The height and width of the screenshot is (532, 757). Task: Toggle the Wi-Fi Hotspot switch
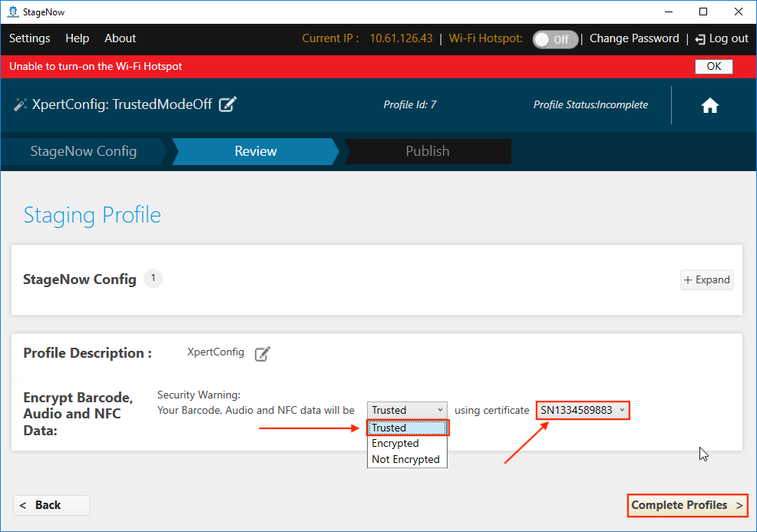pos(555,39)
